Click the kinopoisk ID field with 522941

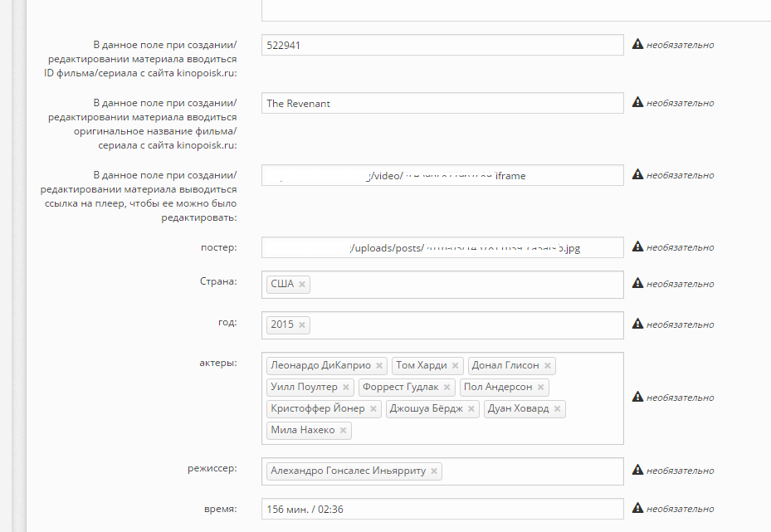coord(442,46)
